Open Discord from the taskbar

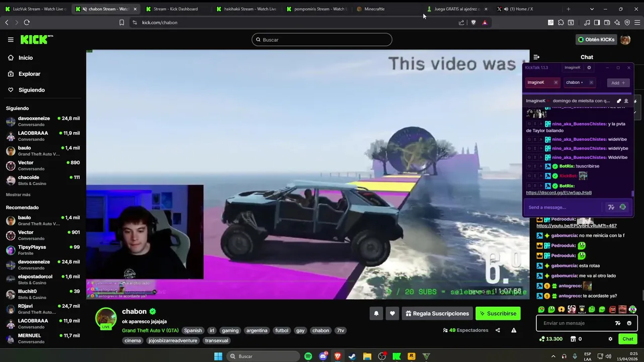pyautogui.click(x=323, y=356)
